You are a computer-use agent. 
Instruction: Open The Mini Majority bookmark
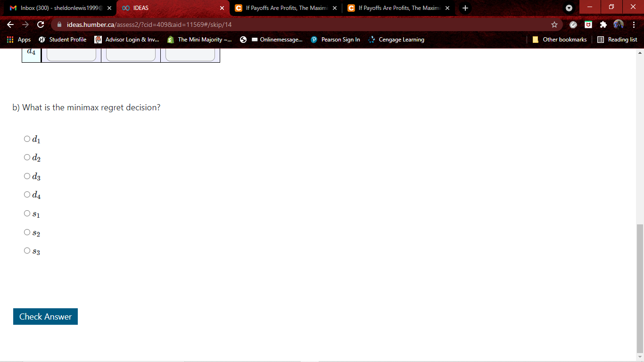pos(199,40)
